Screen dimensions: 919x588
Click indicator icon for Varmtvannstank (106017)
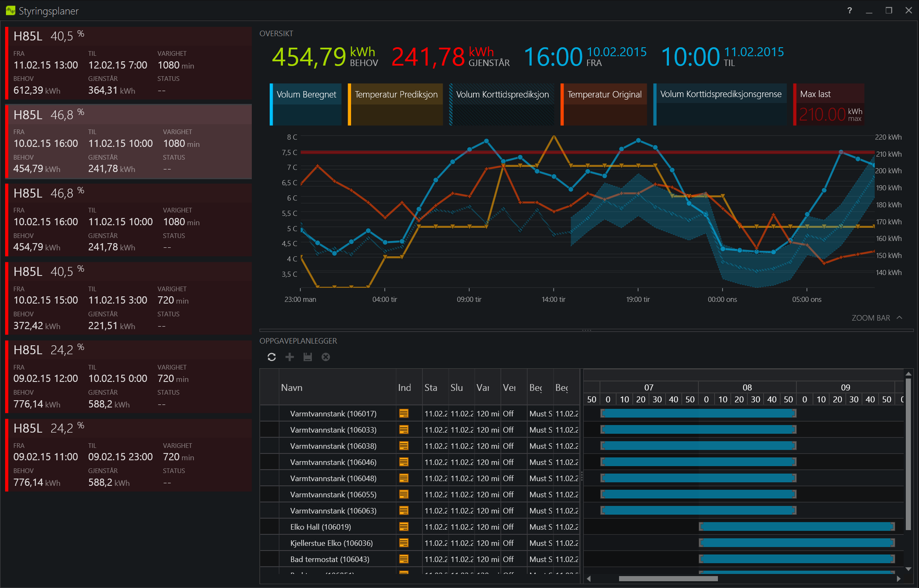coord(404,413)
